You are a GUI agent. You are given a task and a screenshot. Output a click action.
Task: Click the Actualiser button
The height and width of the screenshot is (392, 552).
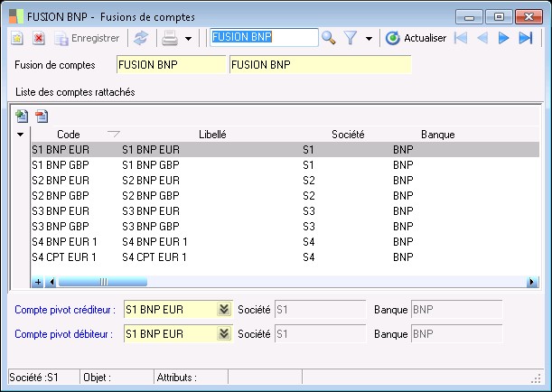[416, 38]
